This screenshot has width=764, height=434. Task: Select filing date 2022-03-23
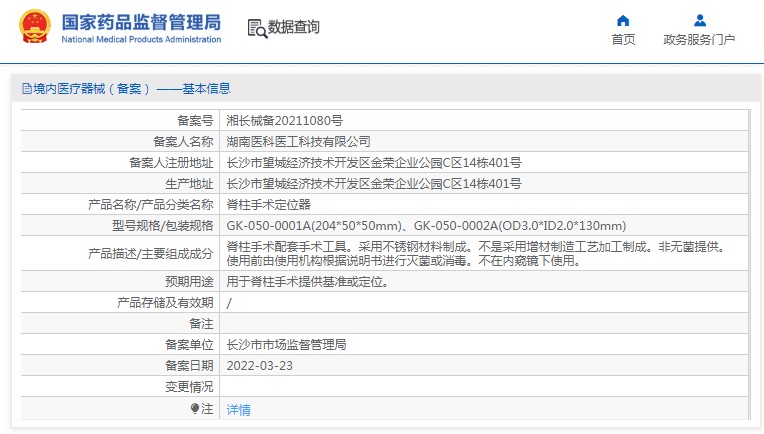[260, 366]
